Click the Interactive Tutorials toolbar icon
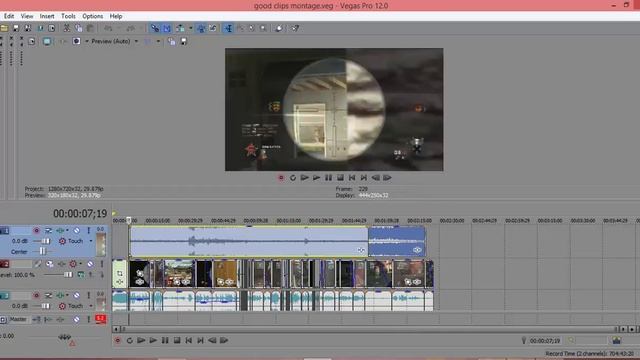The image size is (640, 360). (279, 28)
